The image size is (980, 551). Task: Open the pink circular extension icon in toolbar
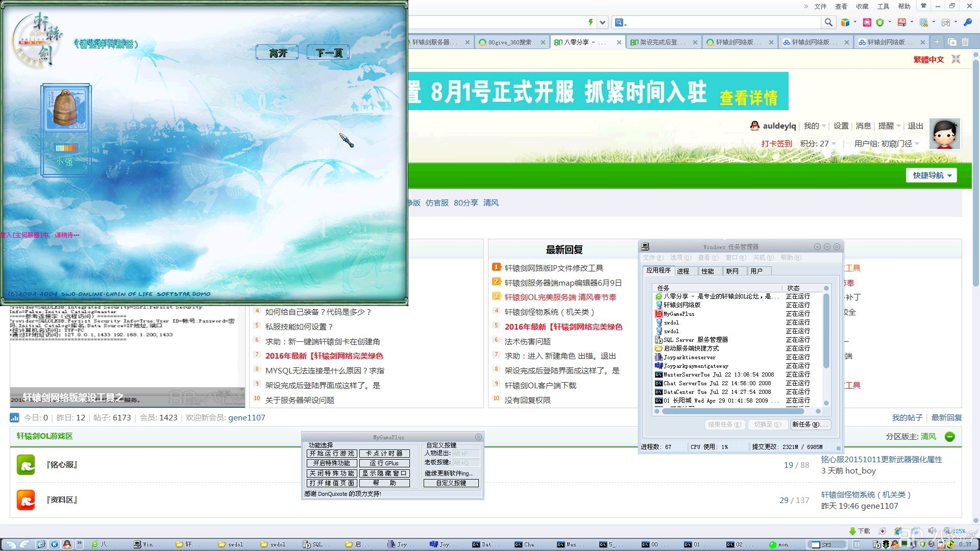click(867, 22)
